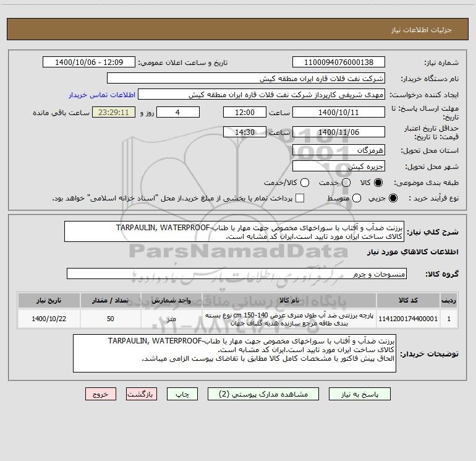The width and height of the screenshot is (476, 461).
Task: Click the response deadline date 1400/10/11 field
Action: 339,113
